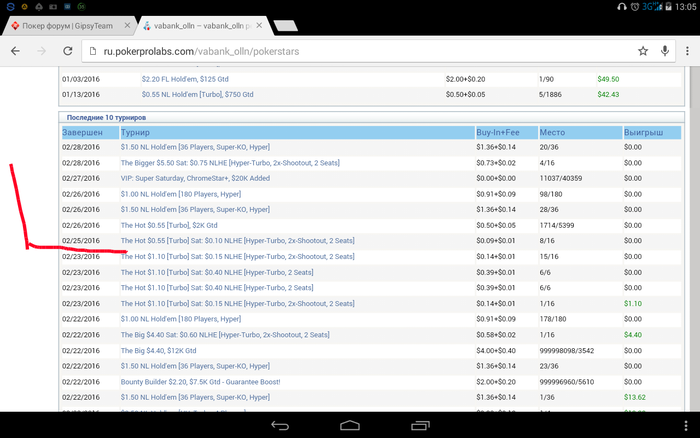
Task: Select place 178/180 cell
Action: click(553, 319)
